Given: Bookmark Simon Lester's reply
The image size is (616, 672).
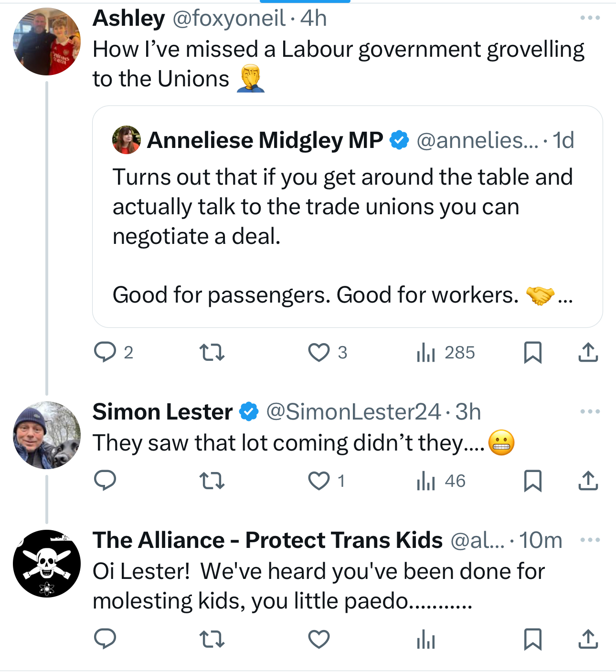Looking at the screenshot, I should (x=532, y=481).
